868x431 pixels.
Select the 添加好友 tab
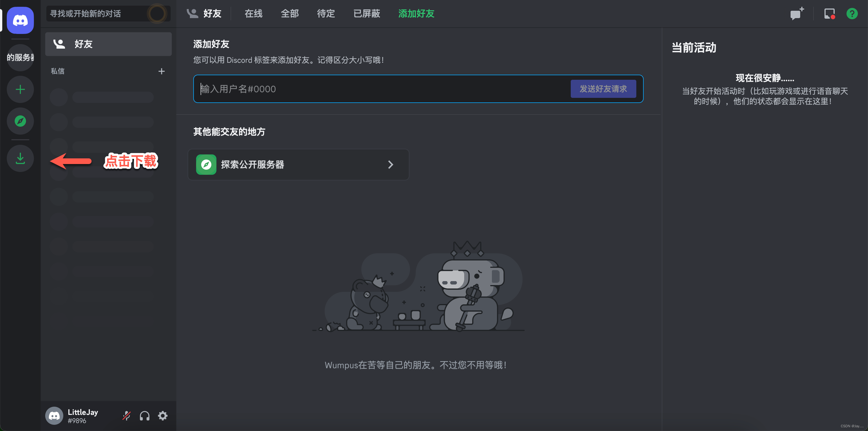(416, 14)
